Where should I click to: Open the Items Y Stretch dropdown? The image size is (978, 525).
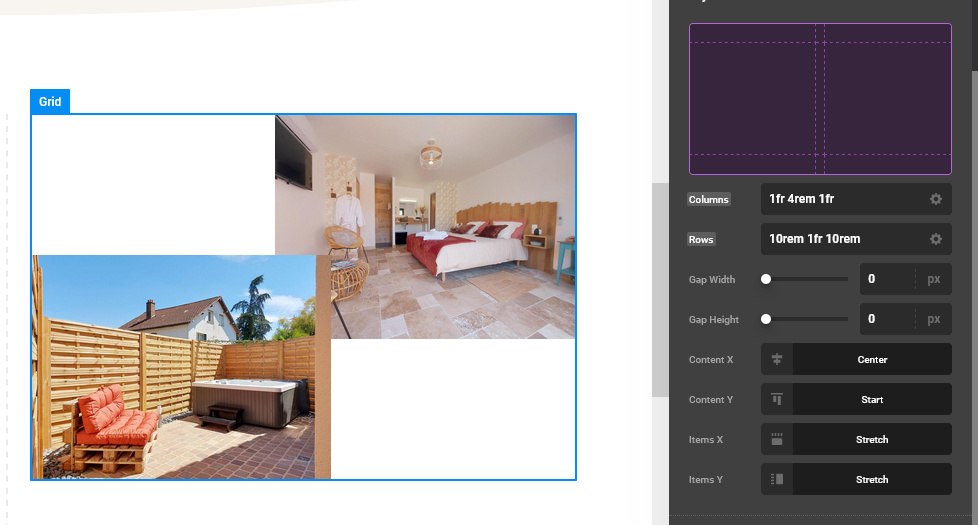(x=871, y=479)
